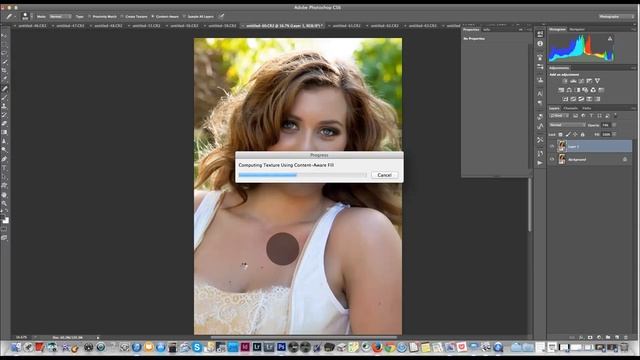This screenshot has height=360, width=640.
Task: Open the Photography workspace dropdown
Action: (616, 17)
